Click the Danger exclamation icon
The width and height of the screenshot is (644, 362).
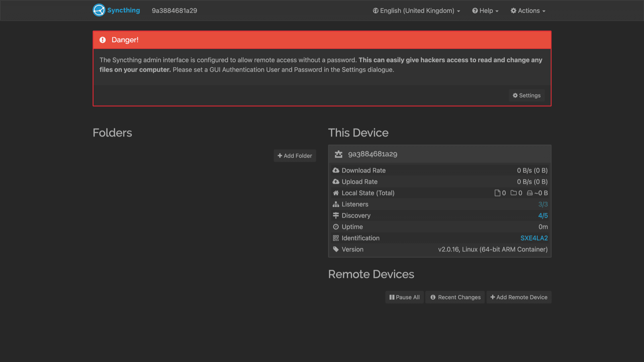[103, 40]
